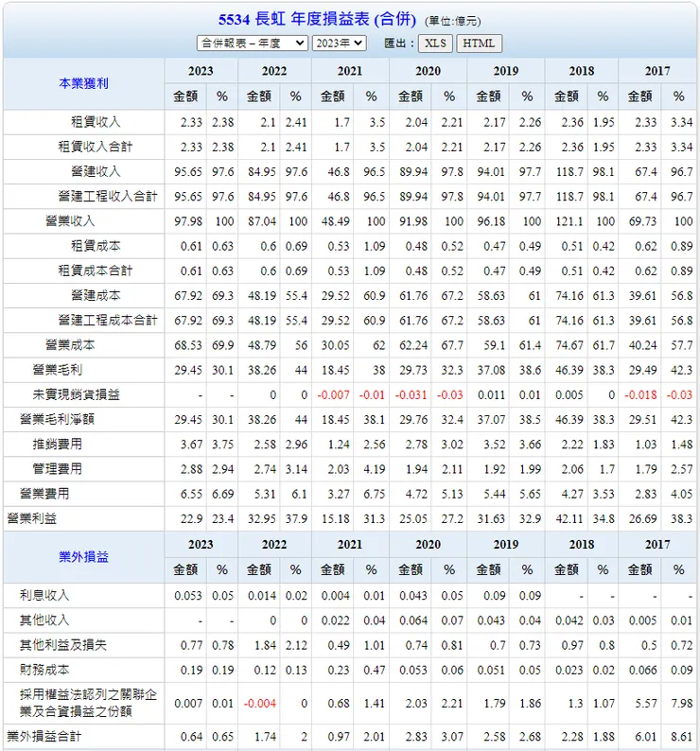Select the 推銷費用 row label
Image resolution: width=700 pixels, height=751 pixels.
coord(58,444)
